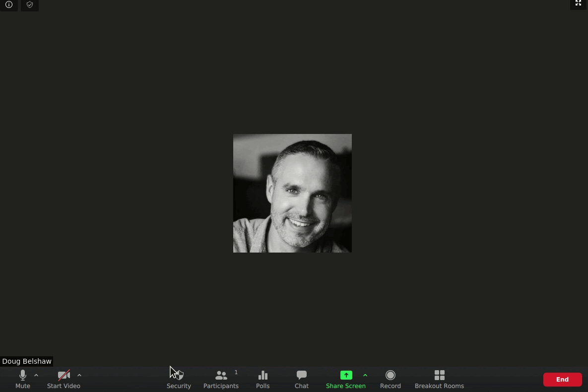Click the encryption shield icon
Viewport: 588px width, 392px height.
tap(30, 5)
